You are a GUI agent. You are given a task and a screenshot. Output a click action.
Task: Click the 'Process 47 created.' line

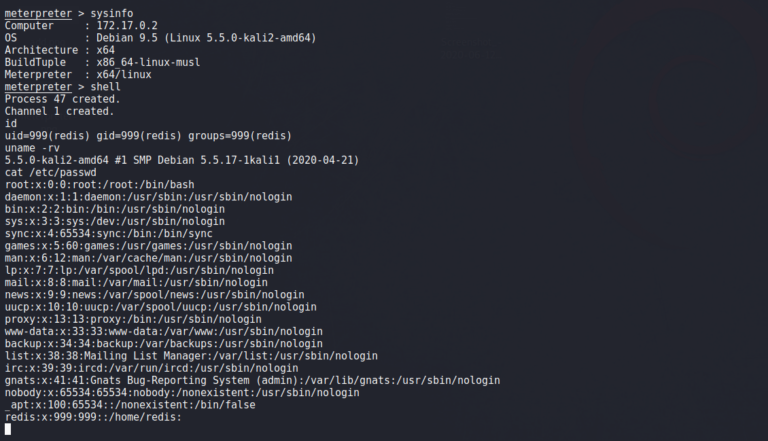tap(62, 99)
